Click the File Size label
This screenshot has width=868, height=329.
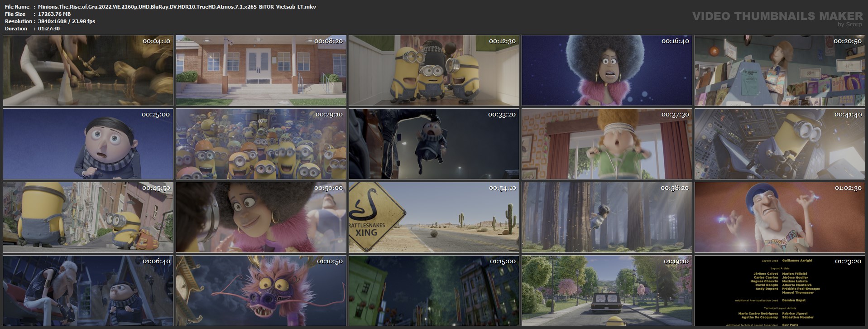pyautogui.click(x=15, y=14)
